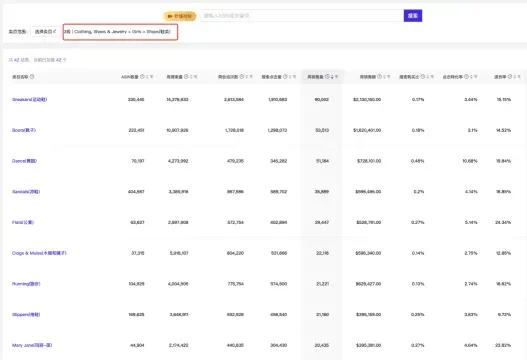Open the Dance(舞蹈) category link
Viewport: 527px width, 360px height.
click(x=24, y=161)
